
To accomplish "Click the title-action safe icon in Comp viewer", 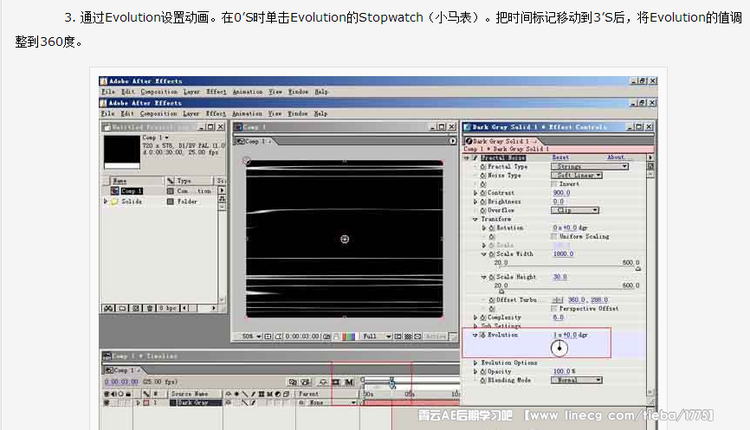I will 268,337.
